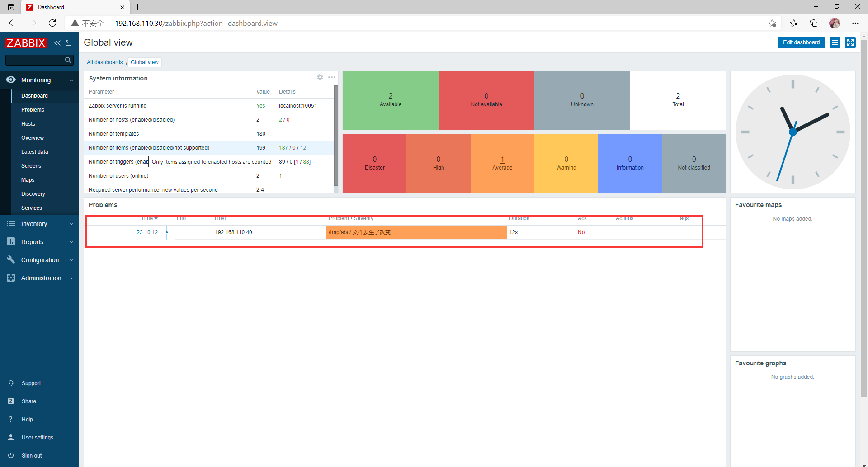Screen dimensions: 868x467
Task: Open System information widget gear settings
Action: pos(320,77)
